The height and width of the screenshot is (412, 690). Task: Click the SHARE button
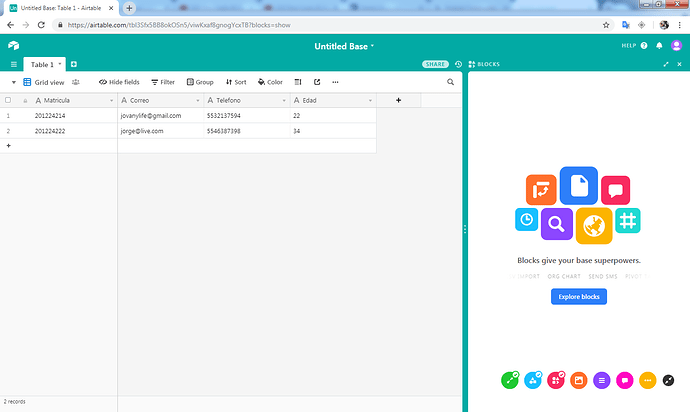pyautogui.click(x=436, y=64)
